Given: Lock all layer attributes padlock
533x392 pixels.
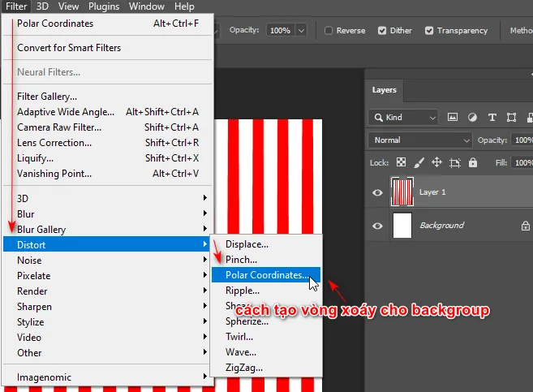Looking at the screenshot, I should click(473, 162).
